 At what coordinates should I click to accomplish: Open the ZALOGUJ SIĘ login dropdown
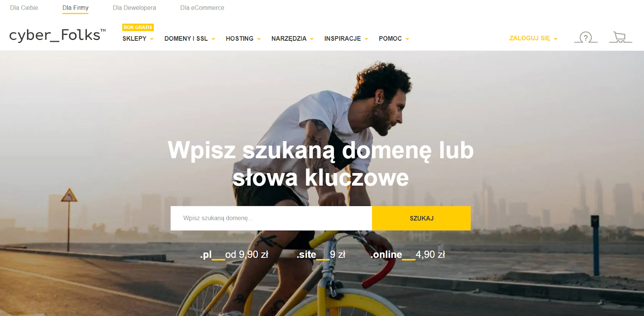[x=533, y=38]
